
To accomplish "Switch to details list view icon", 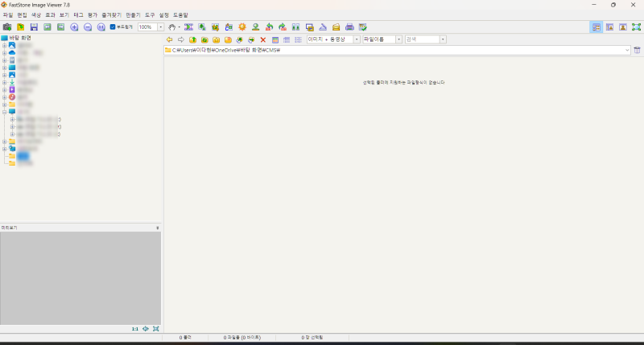I will 287,39.
